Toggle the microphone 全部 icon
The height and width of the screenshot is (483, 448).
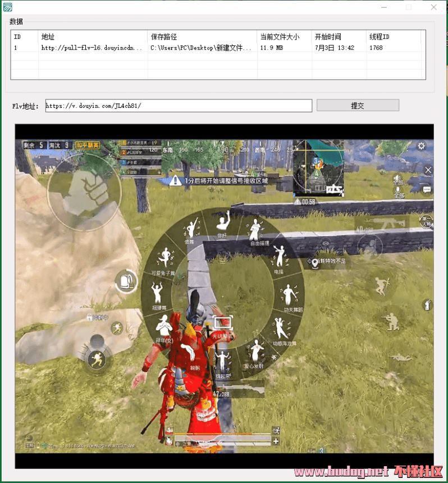coord(398,192)
